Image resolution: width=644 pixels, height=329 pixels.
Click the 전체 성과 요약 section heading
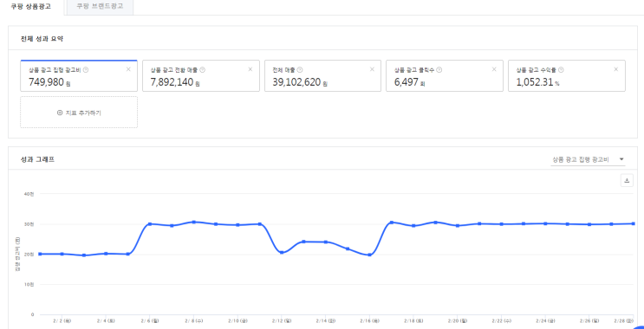tap(42, 39)
